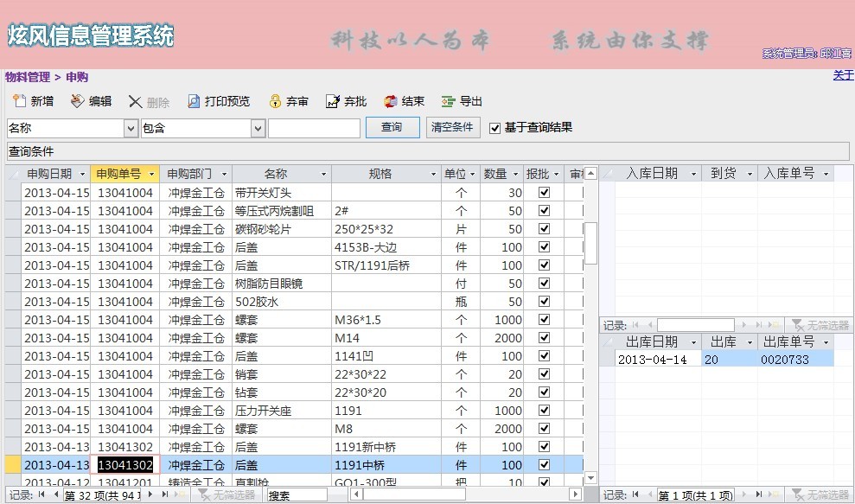Open the 名称 field dropdown
The height and width of the screenshot is (504, 855).
131,129
